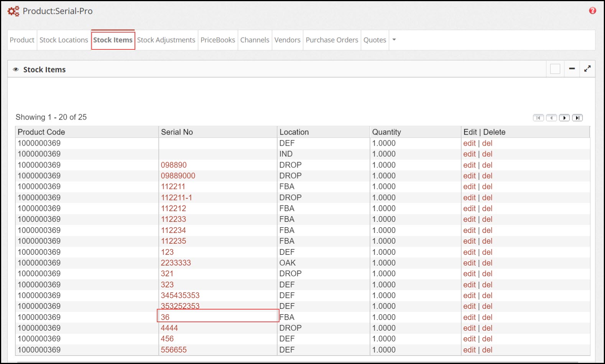Delete the stock item with serial 36
The width and height of the screenshot is (605, 364).
[487, 317]
